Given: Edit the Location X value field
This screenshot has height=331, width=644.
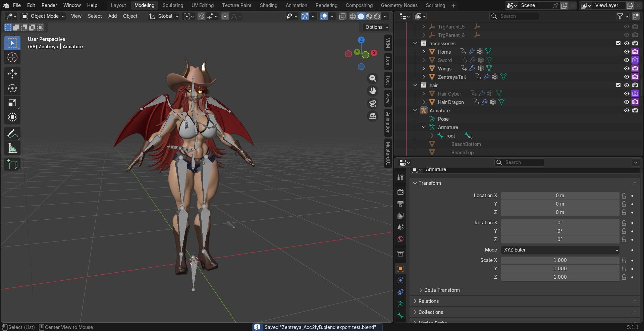Looking at the screenshot, I should click(560, 196).
